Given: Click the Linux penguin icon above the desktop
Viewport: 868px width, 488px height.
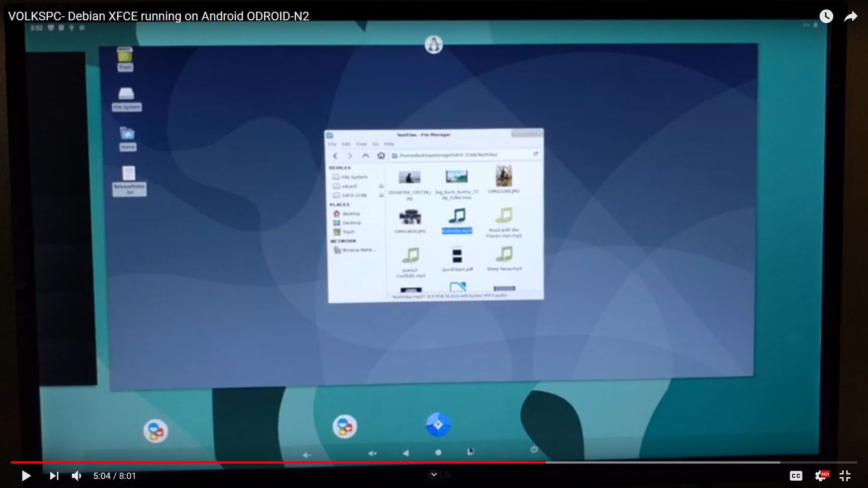Looking at the screenshot, I should pos(434,45).
